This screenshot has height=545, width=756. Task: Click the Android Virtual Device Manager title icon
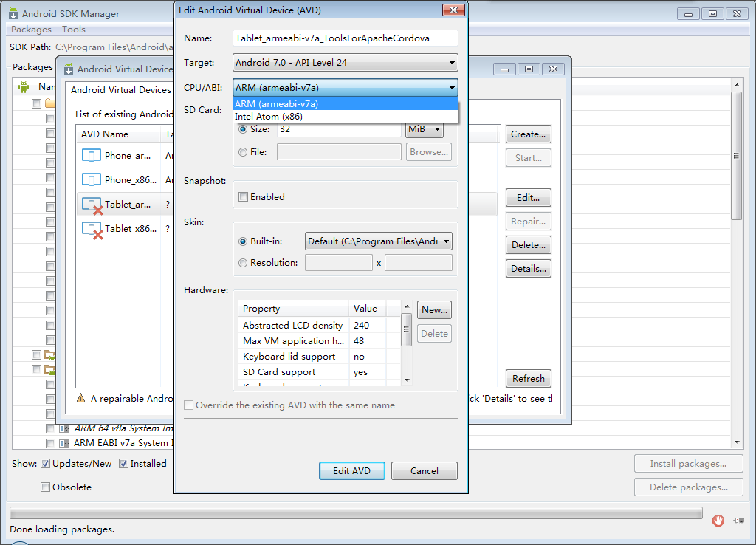tap(69, 69)
